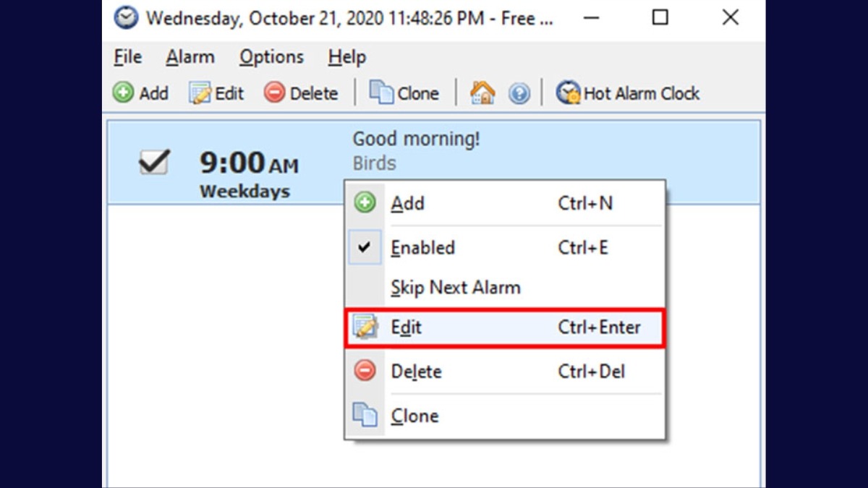The width and height of the screenshot is (868, 488).
Task: Open the Alarm menu
Action: 190,57
